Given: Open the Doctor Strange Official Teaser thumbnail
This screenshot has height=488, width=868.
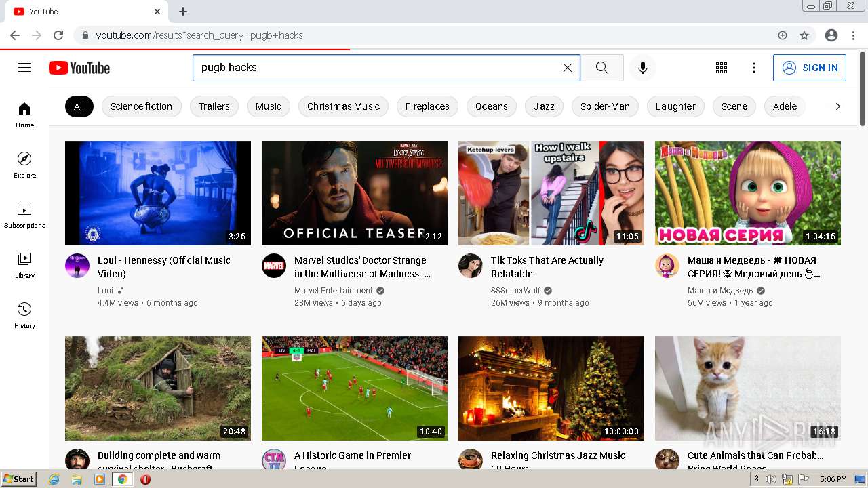Looking at the screenshot, I should click(x=355, y=193).
